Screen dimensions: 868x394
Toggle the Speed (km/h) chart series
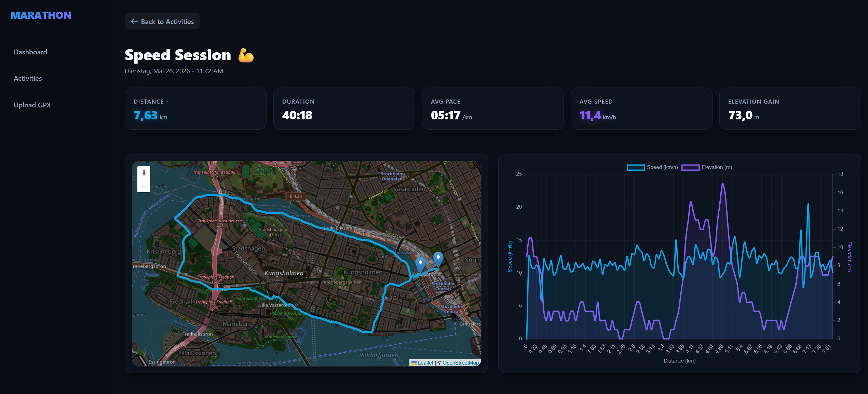click(652, 167)
